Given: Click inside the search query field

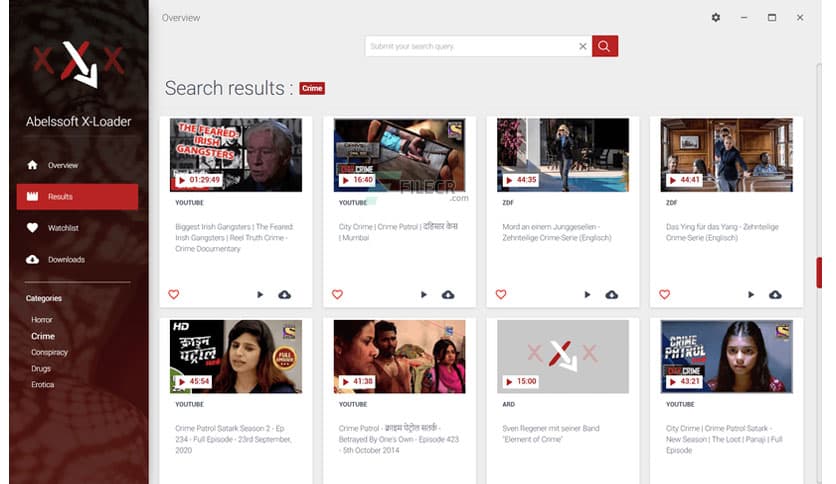Looking at the screenshot, I should coord(470,46).
